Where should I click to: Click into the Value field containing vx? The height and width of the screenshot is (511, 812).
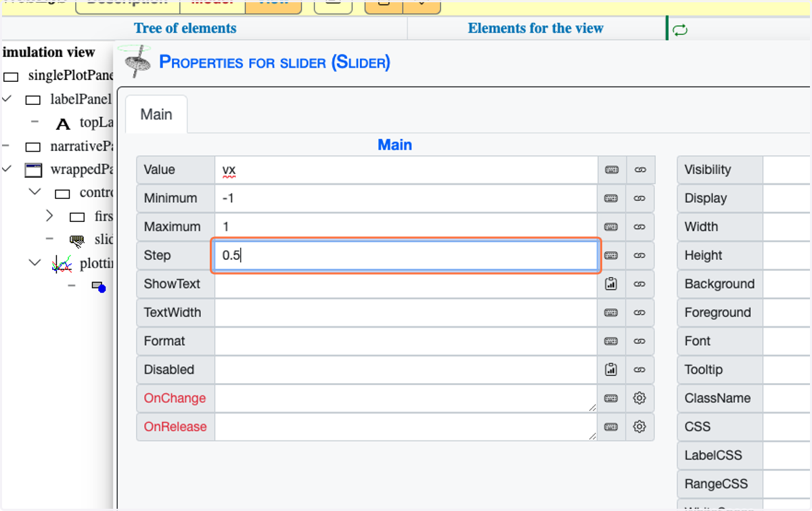click(x=406, y=170)
